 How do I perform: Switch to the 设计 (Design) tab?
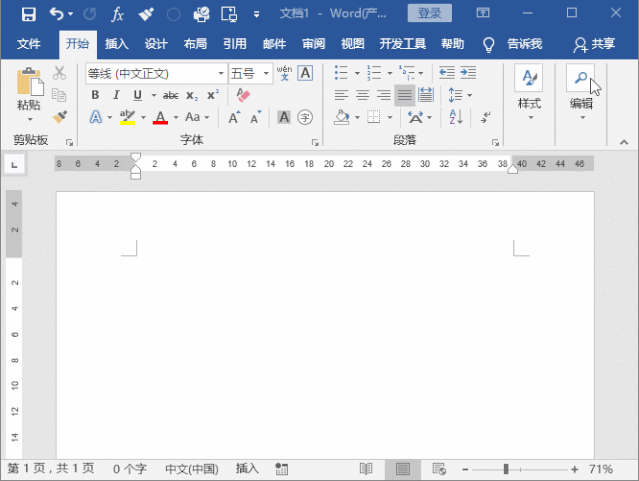coord(156,44)
